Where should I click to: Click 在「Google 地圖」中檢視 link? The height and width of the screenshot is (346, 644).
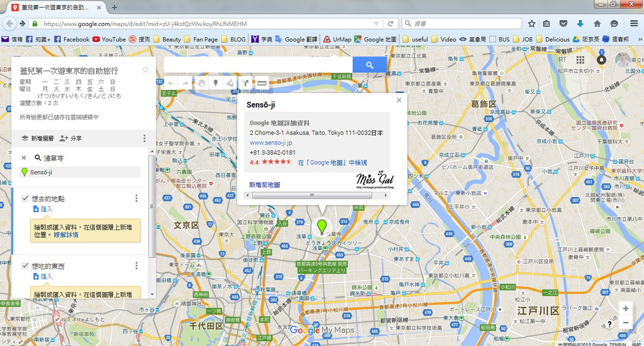pos(332,163)
